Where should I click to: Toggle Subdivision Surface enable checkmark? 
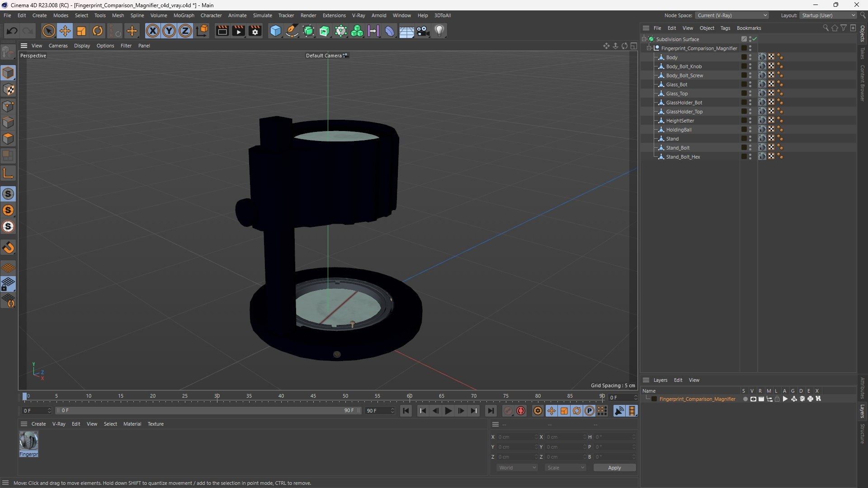(x=755, y=39)
